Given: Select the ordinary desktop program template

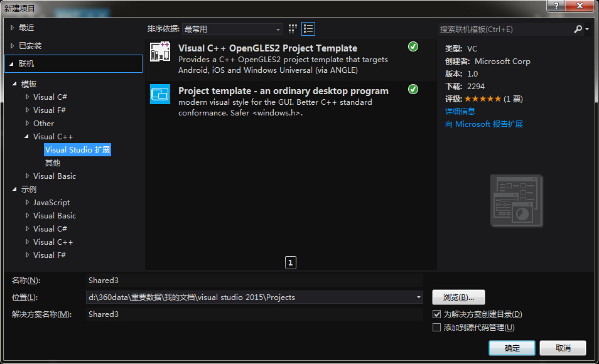Looking at the screenshot, I should point(291,102).
